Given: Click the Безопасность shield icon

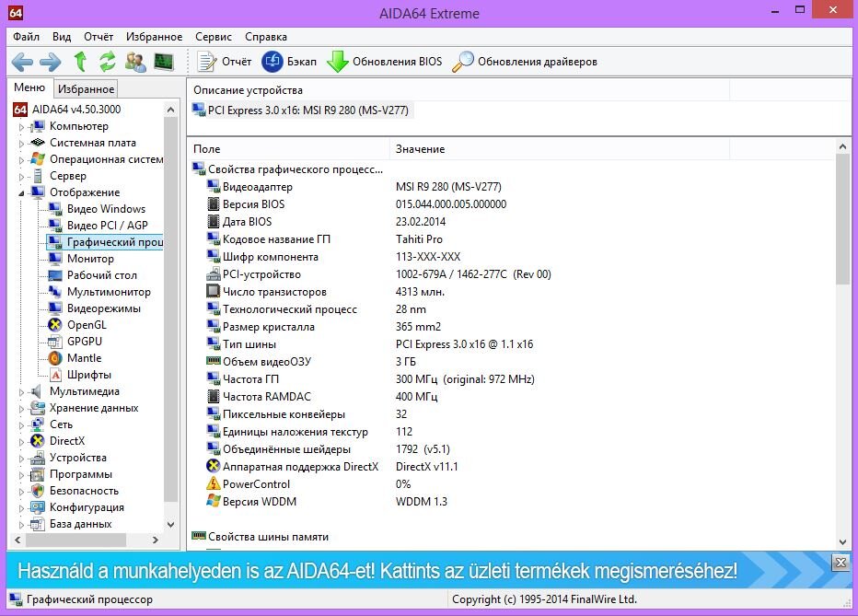Looking at the screenshot, I should [x=37, y=491].
